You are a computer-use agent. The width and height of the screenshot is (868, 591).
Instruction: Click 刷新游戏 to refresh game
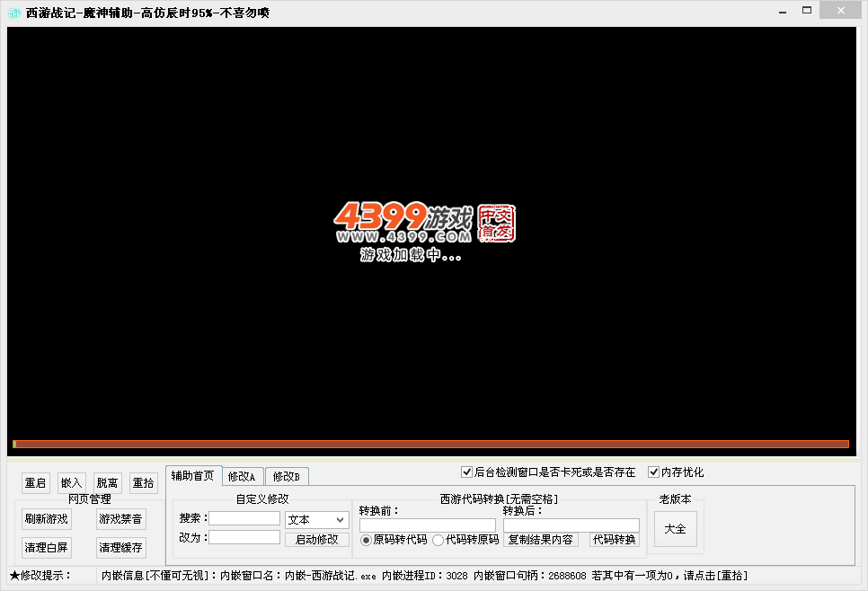[x=47, y=519]
